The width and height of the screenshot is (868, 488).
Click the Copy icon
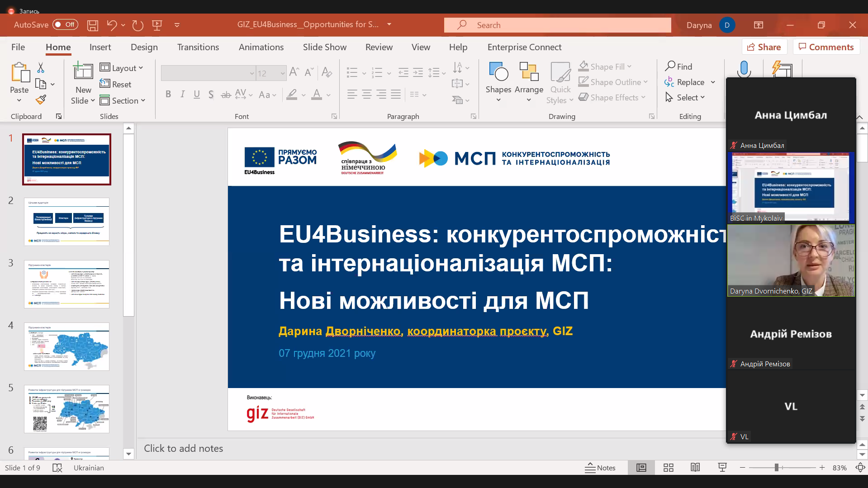[x=41, y=84]
